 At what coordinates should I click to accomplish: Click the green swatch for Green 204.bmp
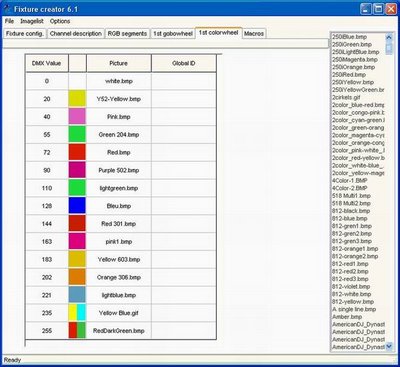tap(77, 135)
